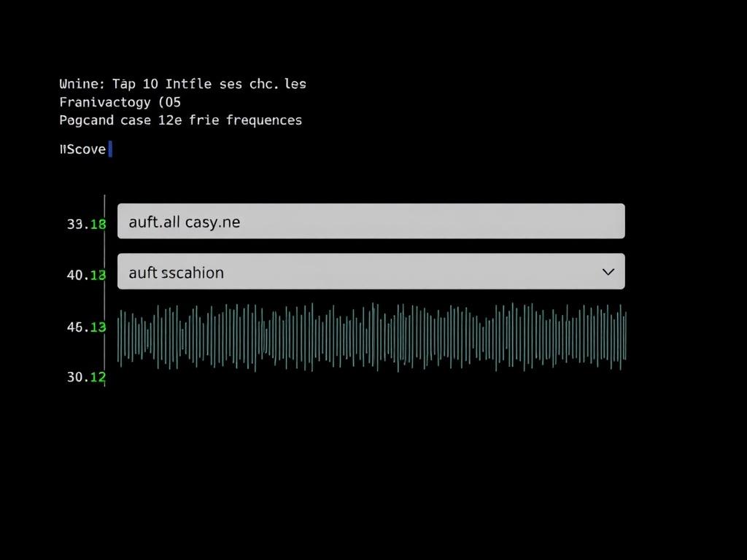Focus the "auft.all casy.ne" text field

[x=371, y=221]
